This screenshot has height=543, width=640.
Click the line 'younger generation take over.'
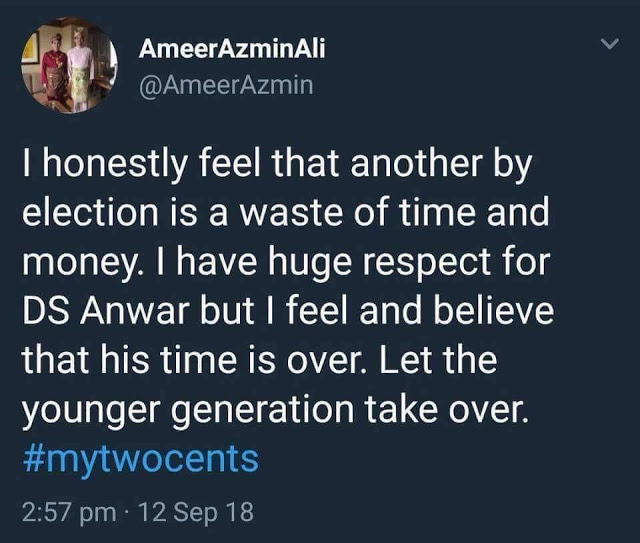(274, 409)
